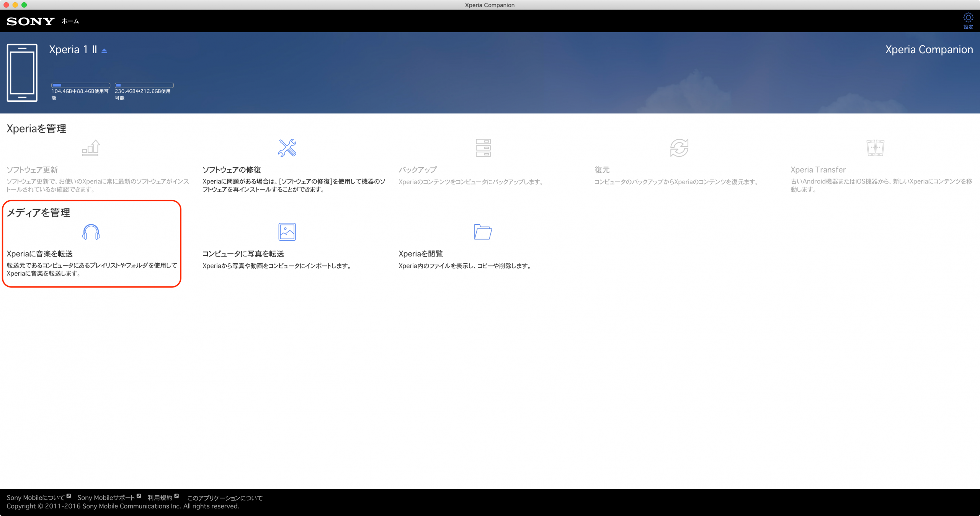Click the restore description text

point(676,181)
